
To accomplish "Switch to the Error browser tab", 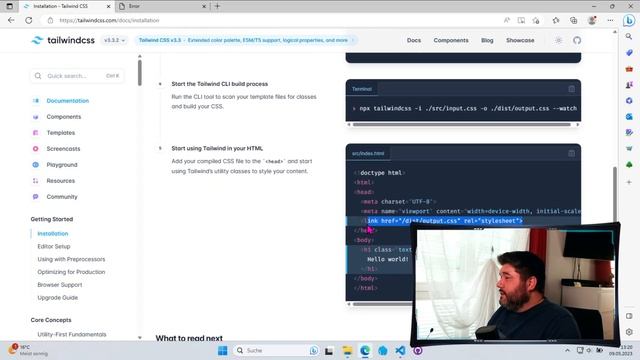I will [162, 6].
